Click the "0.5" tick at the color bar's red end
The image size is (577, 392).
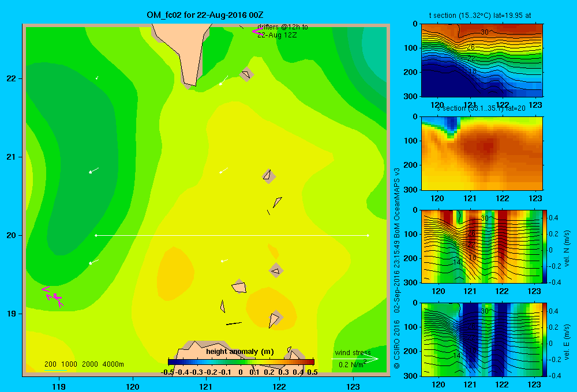pyautogui.click(x=312, y=372)
